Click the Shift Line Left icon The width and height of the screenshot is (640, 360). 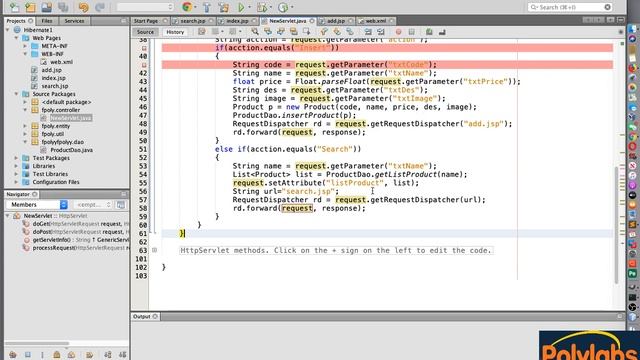pyautogui.click(x=368, y=31)
